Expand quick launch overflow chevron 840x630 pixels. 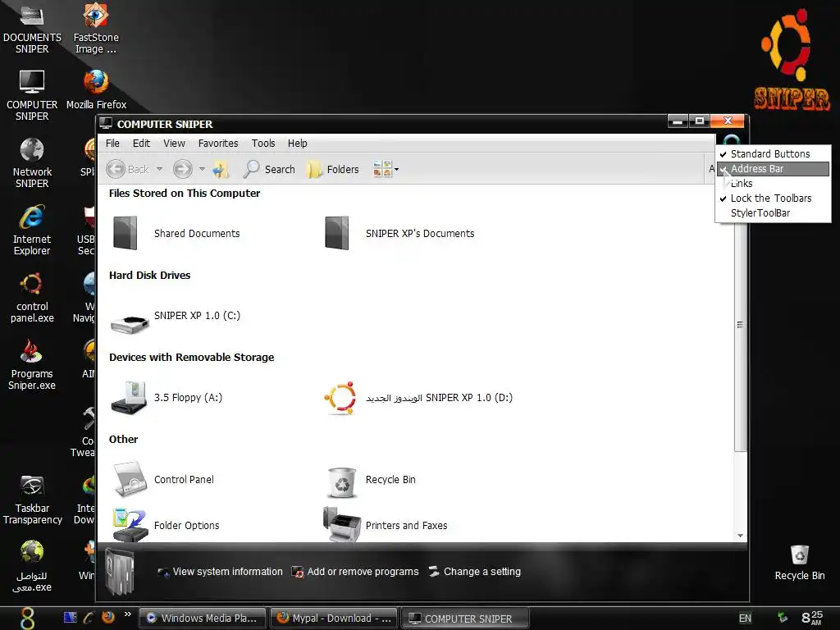127,614
